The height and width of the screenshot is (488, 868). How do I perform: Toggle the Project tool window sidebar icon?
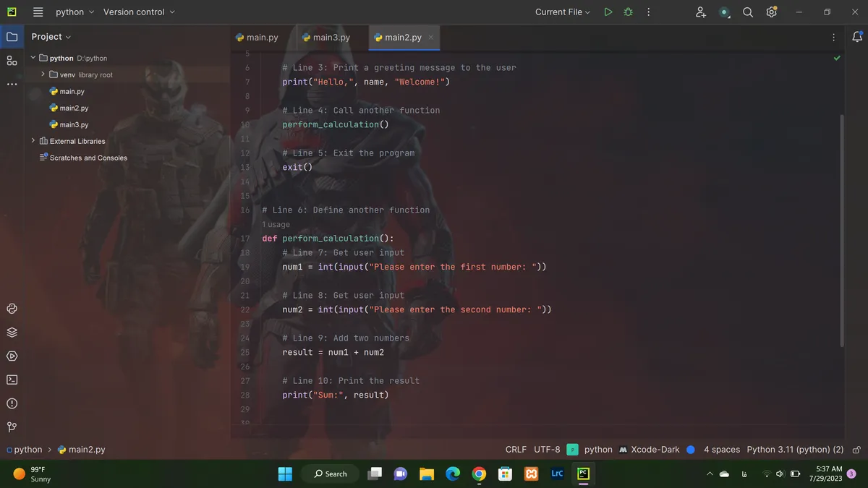(12, 37)
